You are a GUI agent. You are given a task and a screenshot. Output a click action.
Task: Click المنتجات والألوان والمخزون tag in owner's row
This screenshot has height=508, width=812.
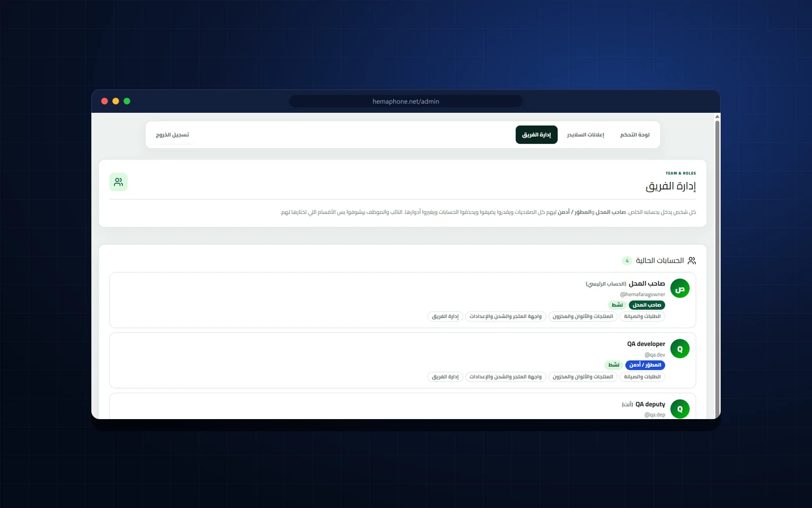tap(583, 316)
